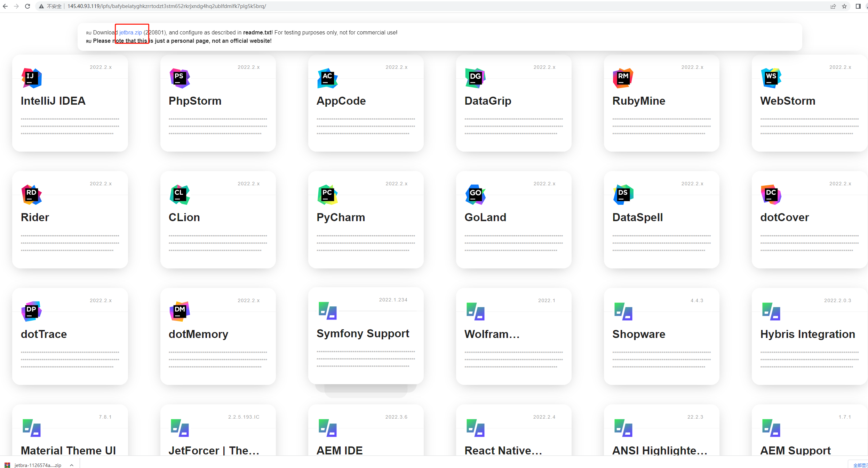The width and height of the screenshot is (868, 468).
Task: Reload the page with the refresh button
Action: click(x=27, y=6)
